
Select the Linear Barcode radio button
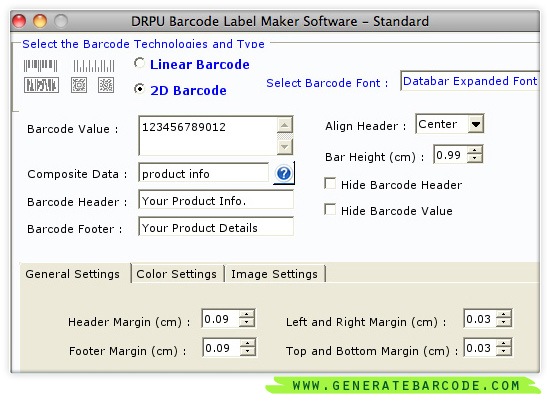(x=139, y=63)
